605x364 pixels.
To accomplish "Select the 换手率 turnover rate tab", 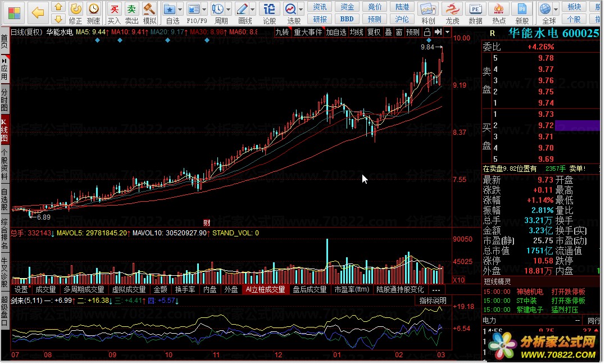I will (x=184, y=289).
